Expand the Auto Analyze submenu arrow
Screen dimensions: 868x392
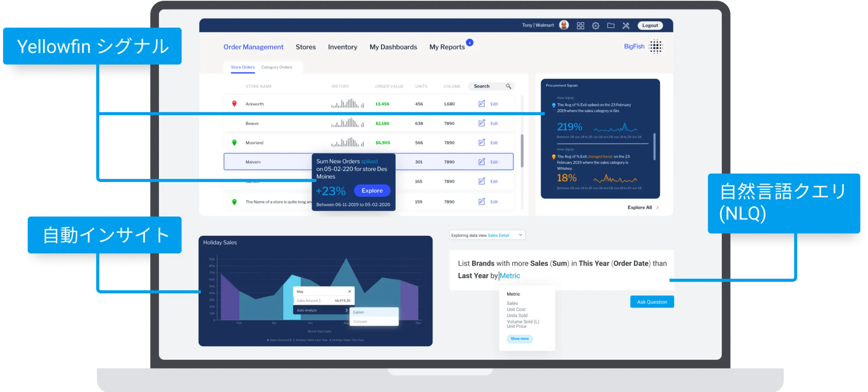pos(346,310)
